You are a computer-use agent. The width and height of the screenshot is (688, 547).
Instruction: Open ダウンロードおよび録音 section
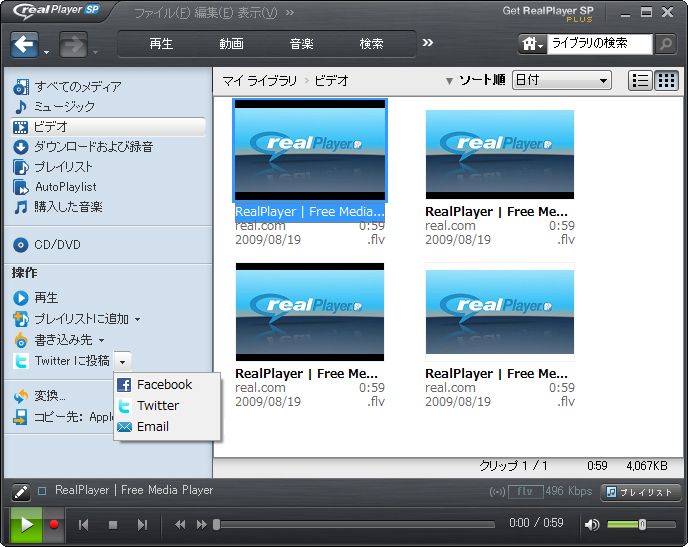click(x=83, y=147)
